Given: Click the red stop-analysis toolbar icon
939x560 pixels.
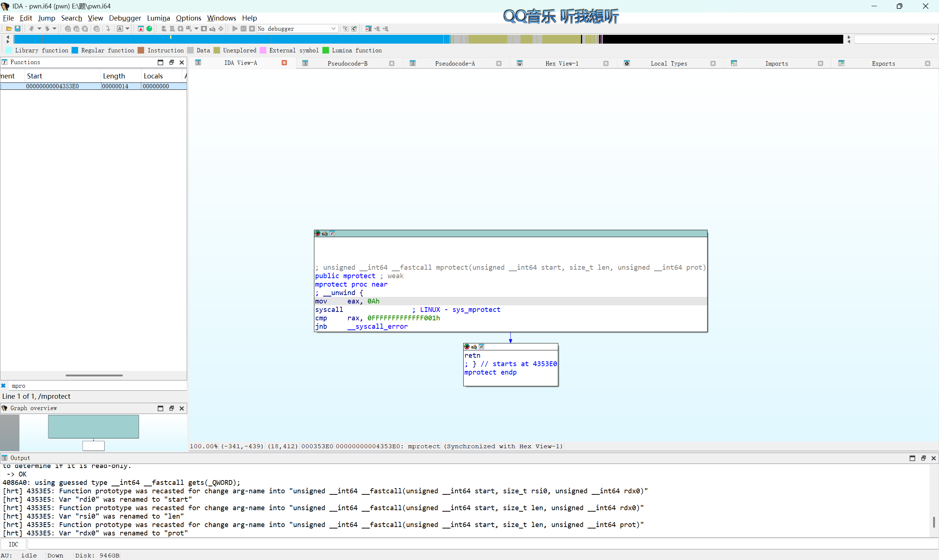Looking at the screenshot, I should (140, 29).
